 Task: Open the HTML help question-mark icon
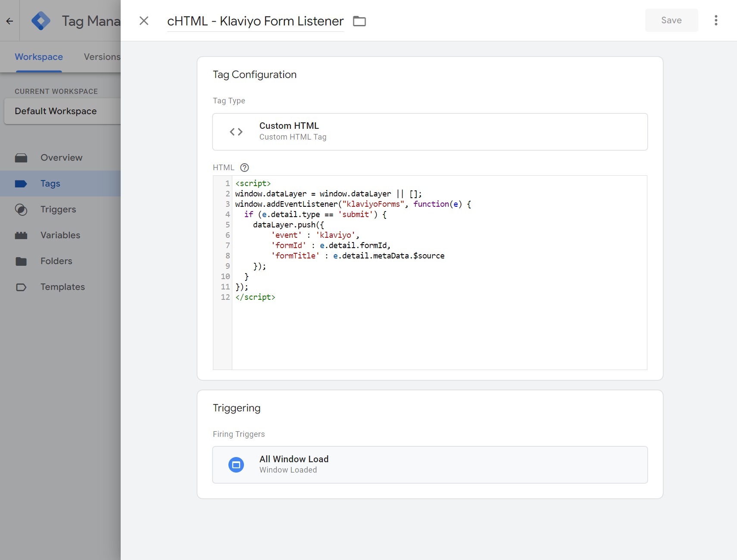pos(245,168)
